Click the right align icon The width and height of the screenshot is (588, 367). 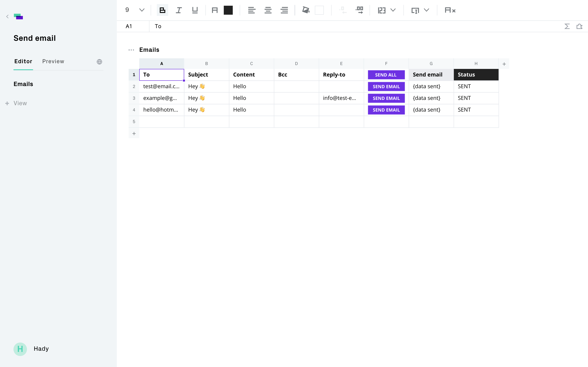(x=284, y=10)
